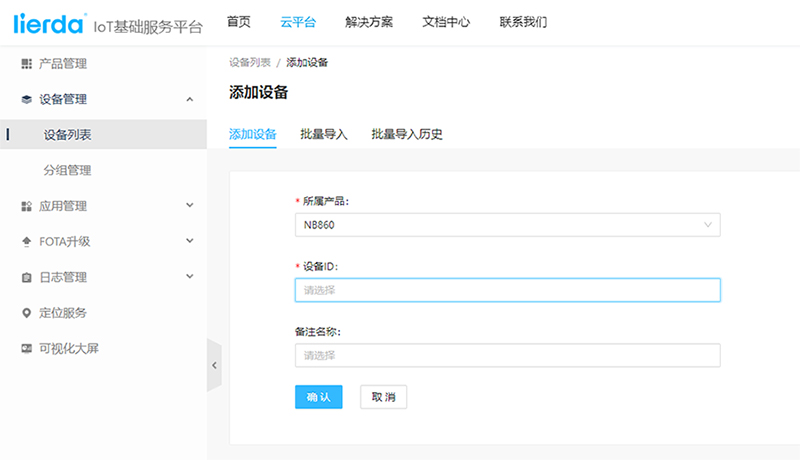Collapse the sidebar with the arrow handle

[214, 365]
